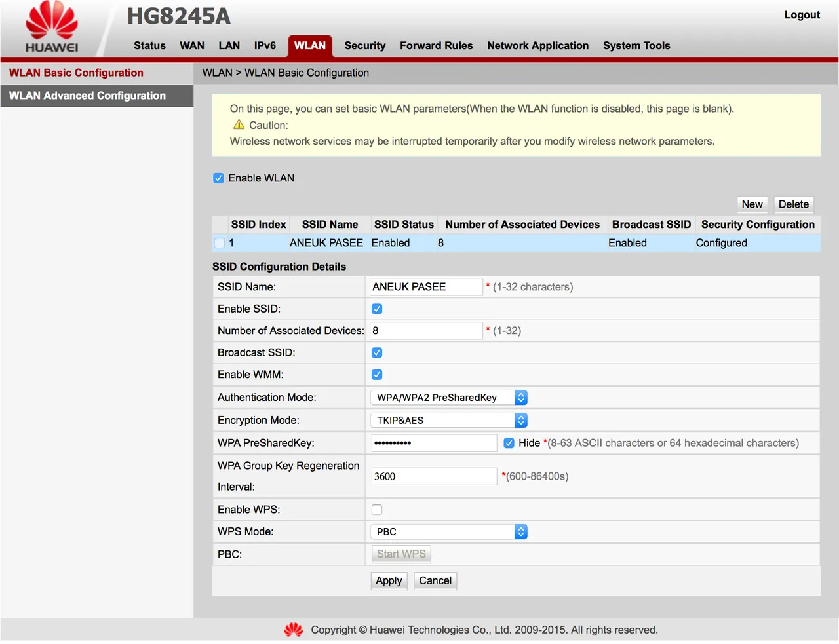
Task: Click the caution warning triangle icon
Action: (x=239, y=124)
